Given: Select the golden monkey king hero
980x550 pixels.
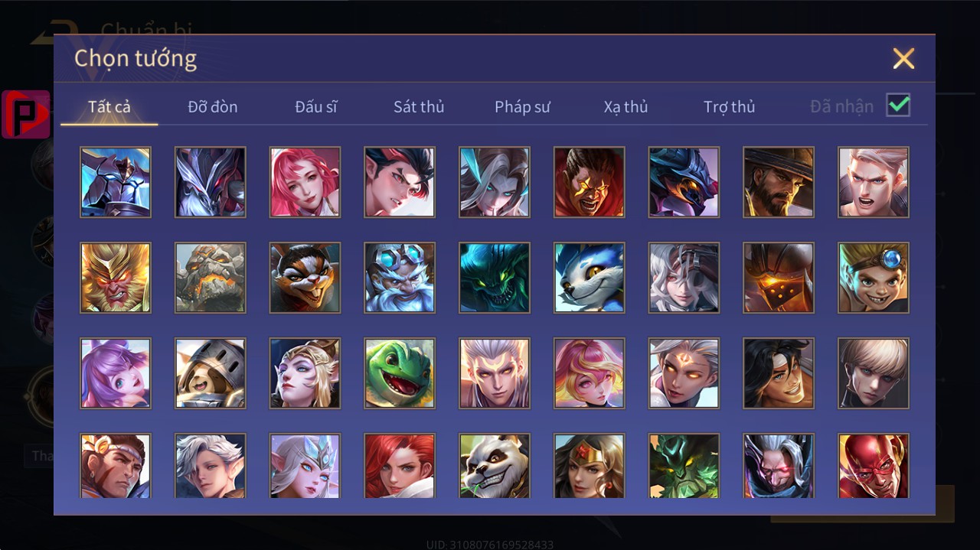Looking at the screenshot, I should pos(116,278).
